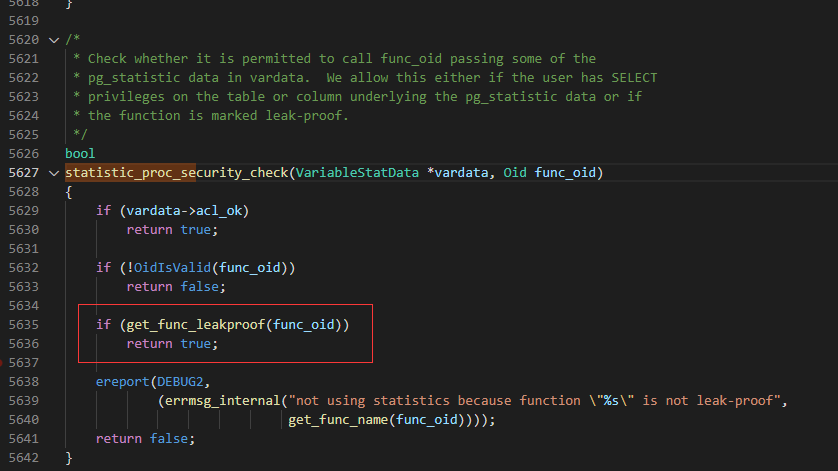838x471 pixels.
Task: Click the comment text mentioning leak-proof
Action: [218, 116]
